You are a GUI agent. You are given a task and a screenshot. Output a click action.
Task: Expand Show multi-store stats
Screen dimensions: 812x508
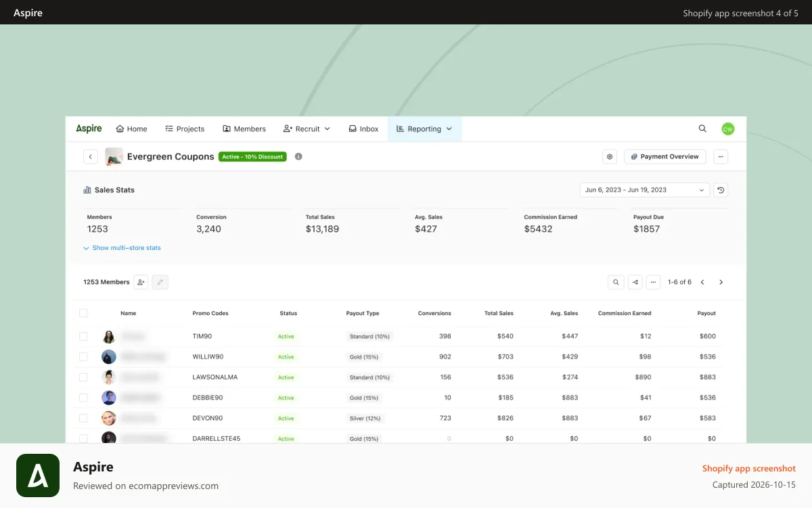click(122, 248)
